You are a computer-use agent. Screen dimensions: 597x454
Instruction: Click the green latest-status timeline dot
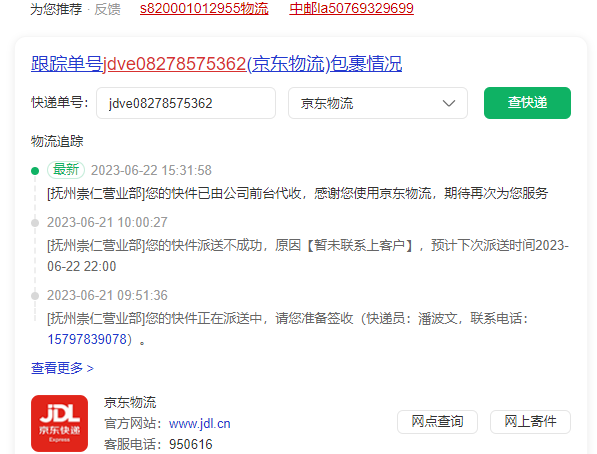click(35, 171)
